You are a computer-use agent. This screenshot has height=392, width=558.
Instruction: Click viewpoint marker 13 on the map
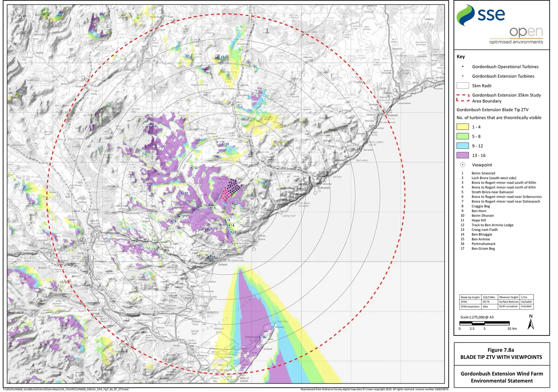(222, 144)
